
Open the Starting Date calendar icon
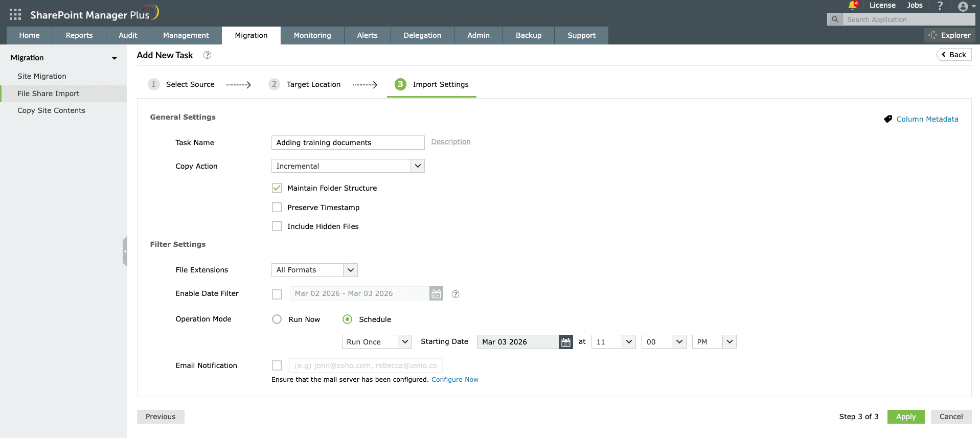click(566, 342)
